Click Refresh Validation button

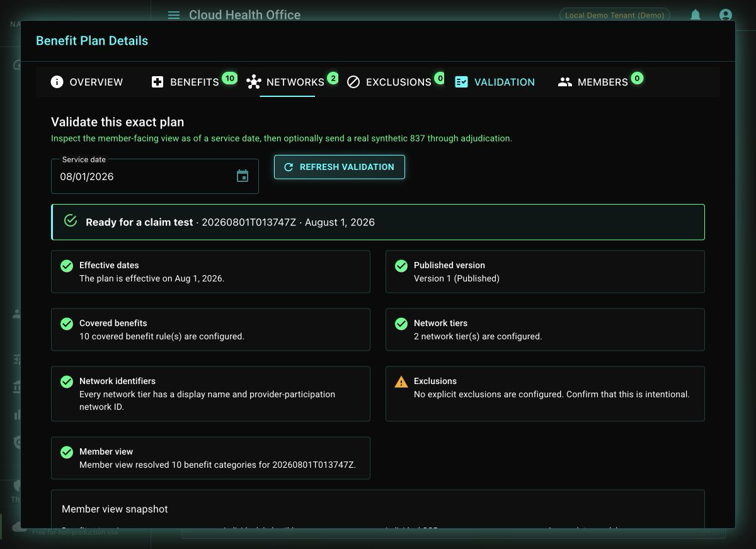pos(340,167)
